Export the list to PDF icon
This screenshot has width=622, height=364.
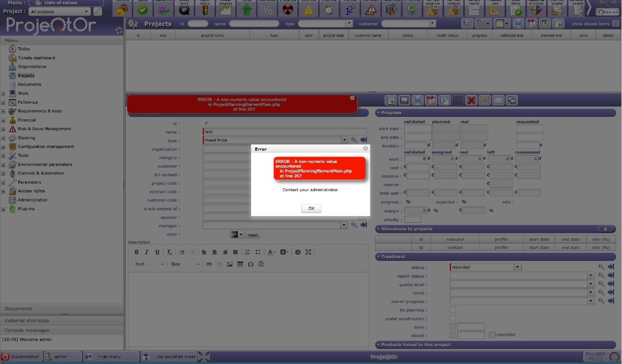[x=532, y=24]
